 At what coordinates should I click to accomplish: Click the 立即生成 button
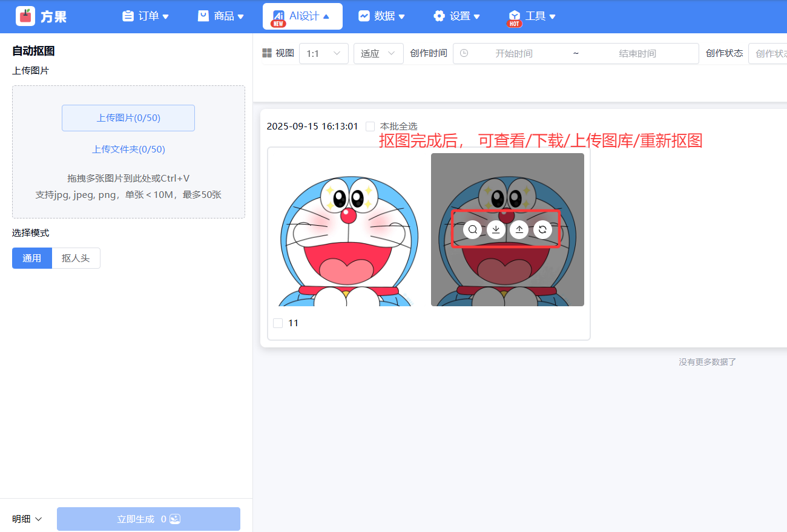(x=148, y=519)
